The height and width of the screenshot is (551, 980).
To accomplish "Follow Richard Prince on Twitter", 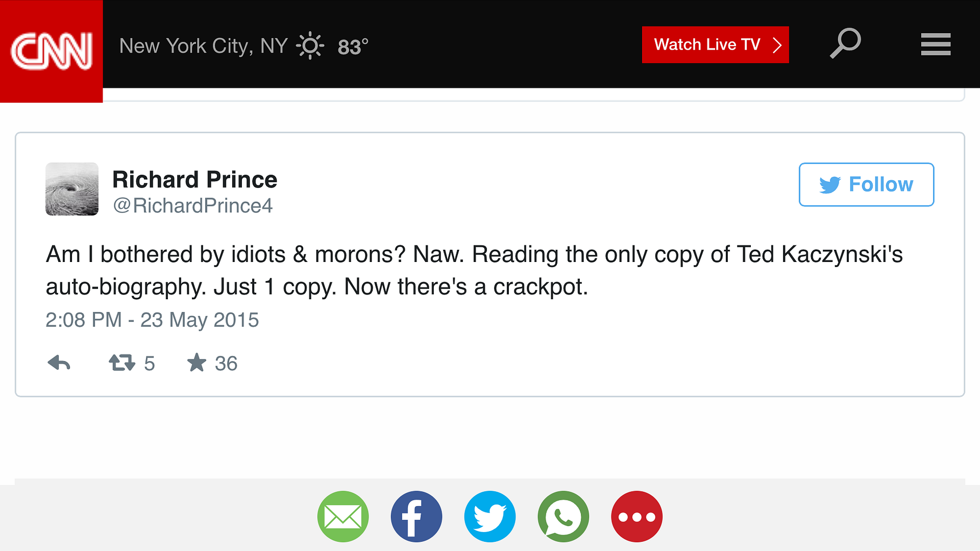I will pos(866,184).
